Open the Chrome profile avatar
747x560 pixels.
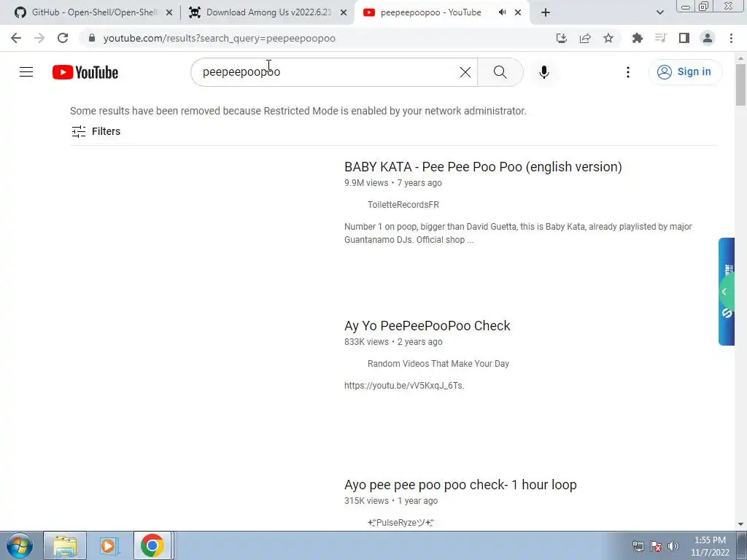[x=708, y=38]
